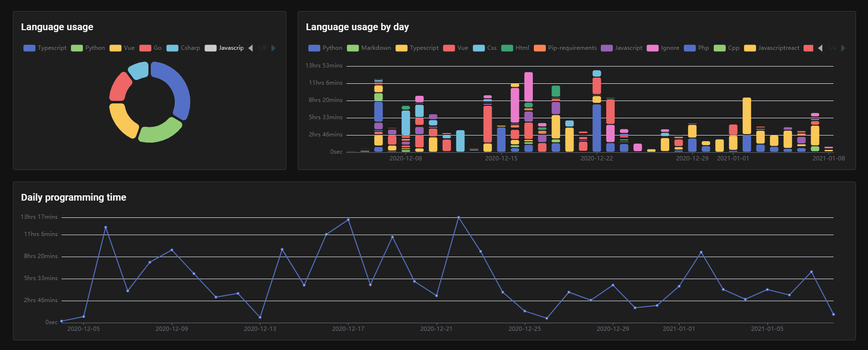This screenshot has width=868, height=350.
Task: Go to next legend page in Language usage by day
Action: pos(843,48)
